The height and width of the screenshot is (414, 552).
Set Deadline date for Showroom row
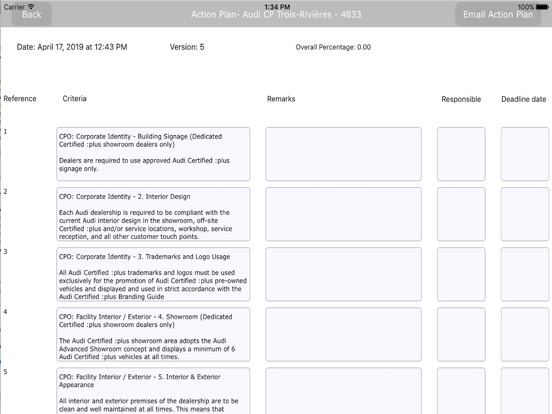coord(525,334)
